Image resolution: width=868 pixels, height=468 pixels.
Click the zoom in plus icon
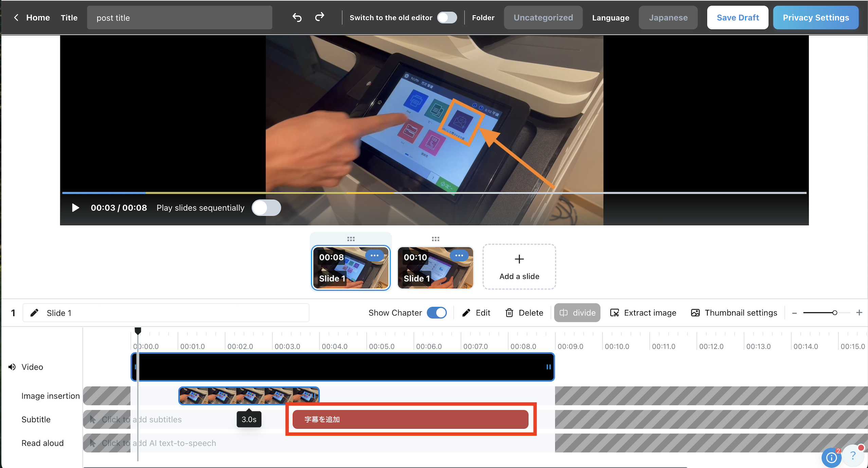click(859, 312)
